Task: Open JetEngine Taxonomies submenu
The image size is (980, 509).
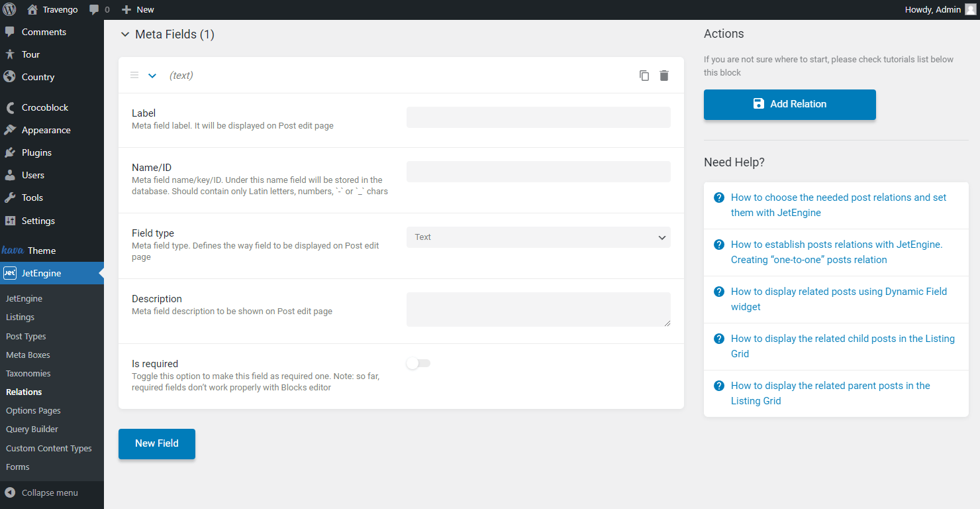Action: tap(28, 373)
